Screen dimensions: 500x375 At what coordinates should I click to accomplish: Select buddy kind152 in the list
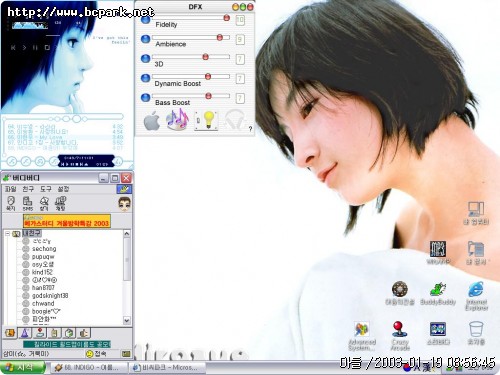pyautogui.click(x=42, y=272)
